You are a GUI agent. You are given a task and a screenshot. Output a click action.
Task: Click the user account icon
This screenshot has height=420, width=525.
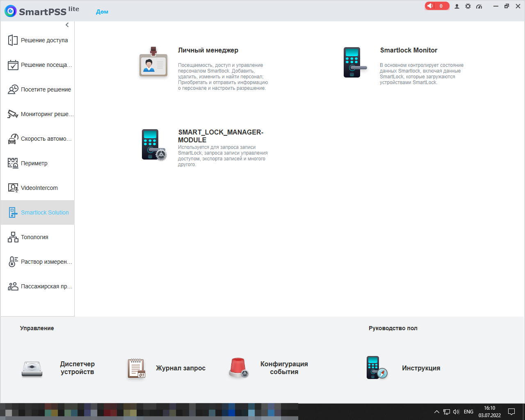(x=457, y=6)
